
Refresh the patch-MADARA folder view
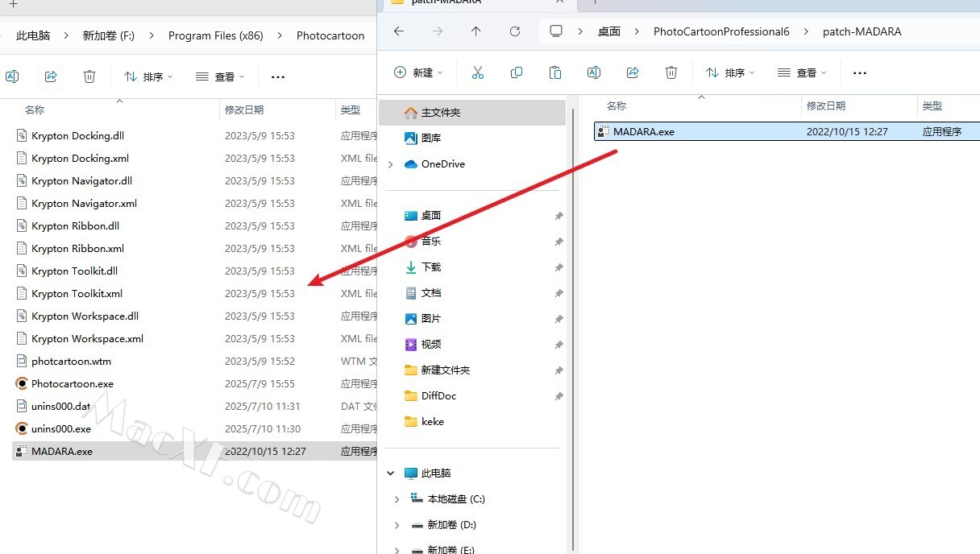515,31
